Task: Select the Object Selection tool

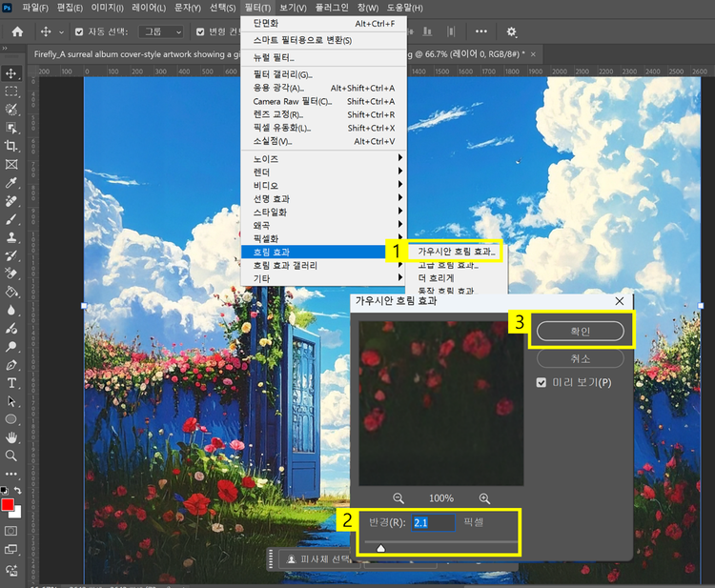Action: 10,128
